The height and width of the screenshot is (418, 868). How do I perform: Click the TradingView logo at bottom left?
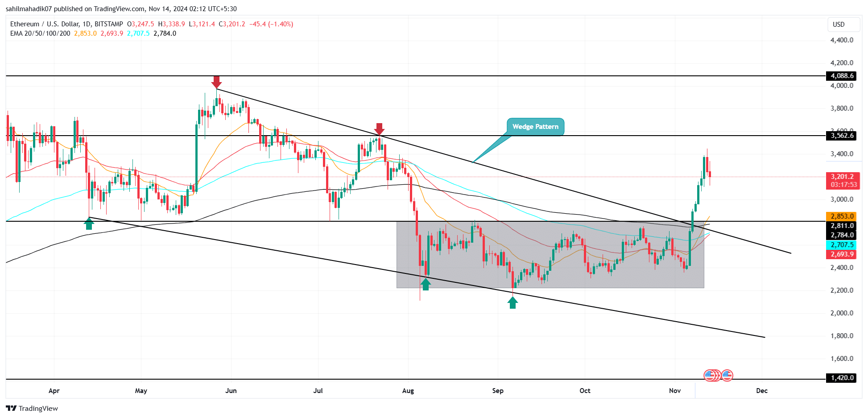tap(32, 408)
